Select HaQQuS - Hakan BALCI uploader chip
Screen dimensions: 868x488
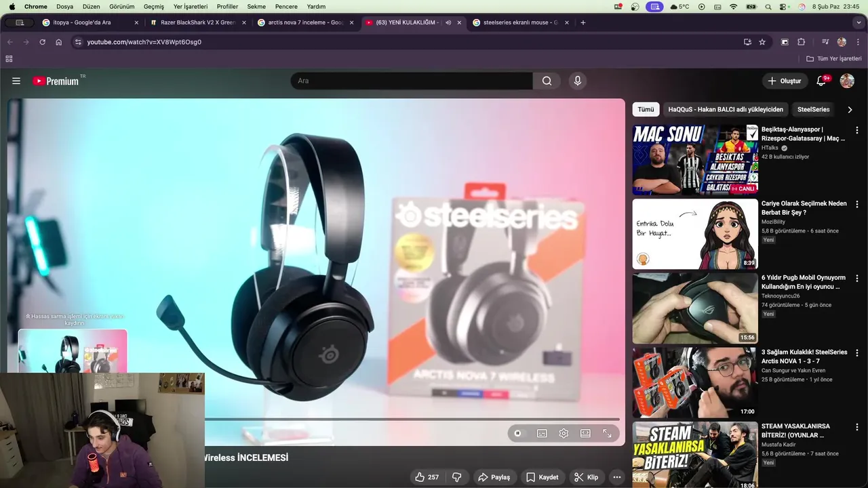pos(726,109)
